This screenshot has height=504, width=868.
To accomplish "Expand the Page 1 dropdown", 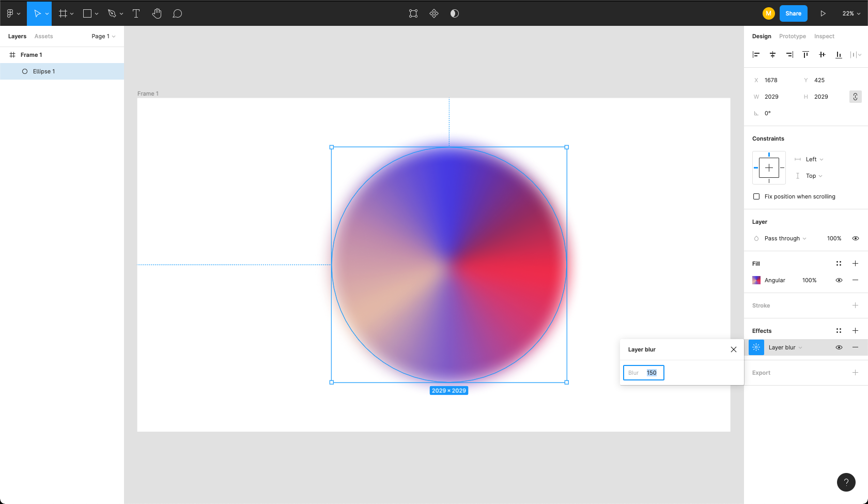I will click(103, 36).
